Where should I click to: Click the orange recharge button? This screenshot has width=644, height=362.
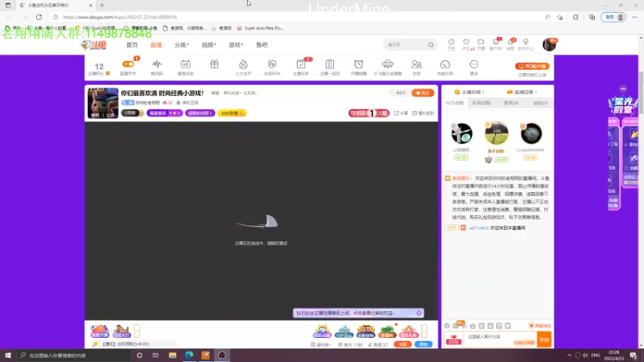click(402, 344)
